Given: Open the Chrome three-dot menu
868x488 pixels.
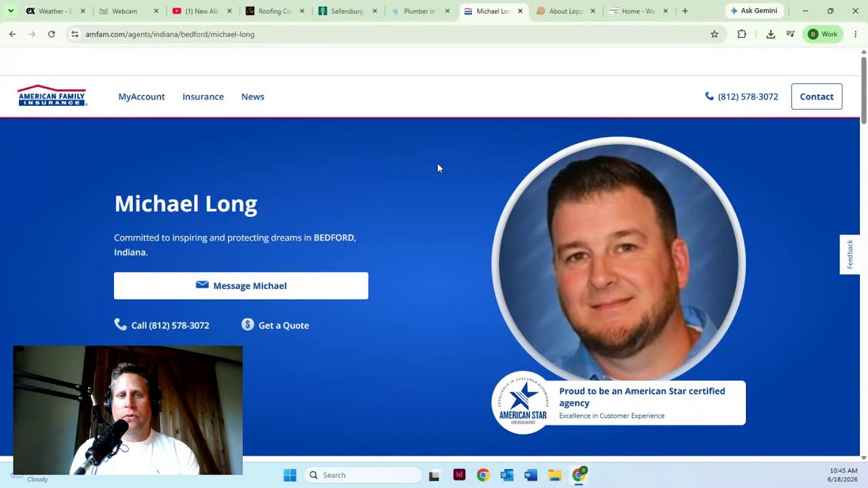Looking at the screenshot, I should 855,34.
